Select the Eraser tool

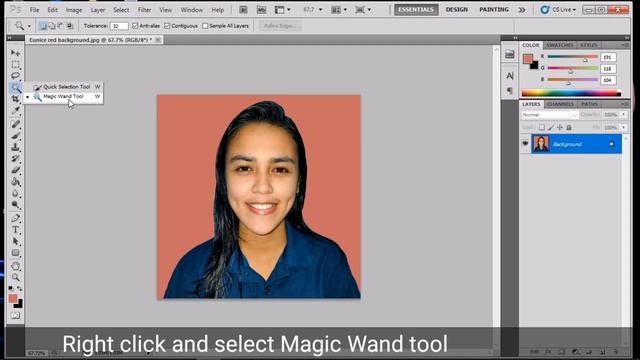pos(16,170)
